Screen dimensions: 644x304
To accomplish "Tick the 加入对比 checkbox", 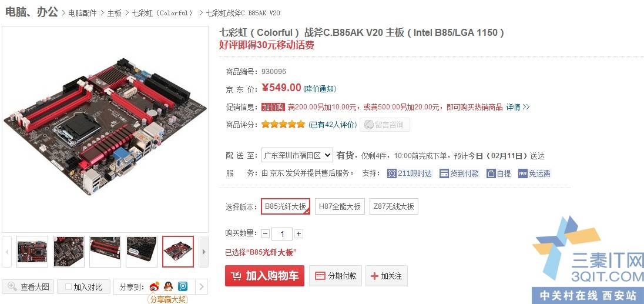I will [x=69, y=287].
